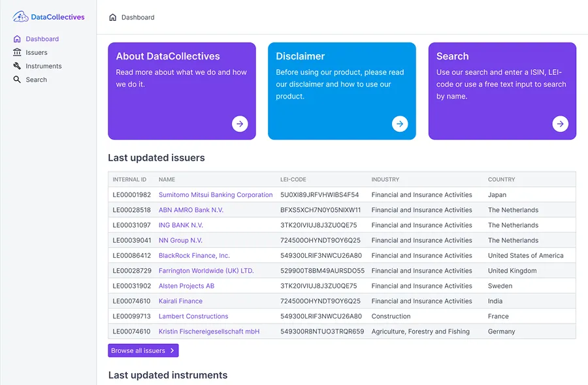Click United Kingdom country cell
The width and height of the screenshot is (588, 385).
click(512, 271)
